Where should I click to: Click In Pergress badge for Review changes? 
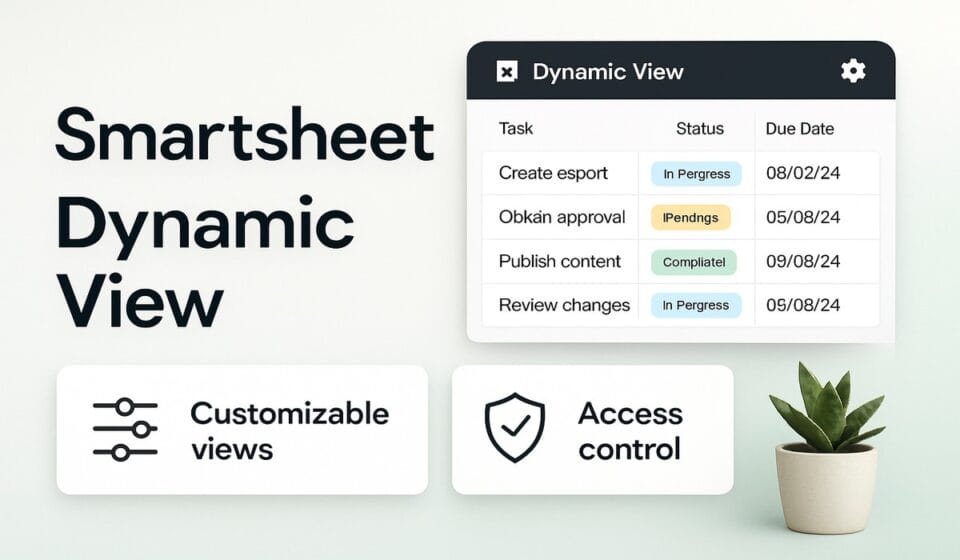696,305
